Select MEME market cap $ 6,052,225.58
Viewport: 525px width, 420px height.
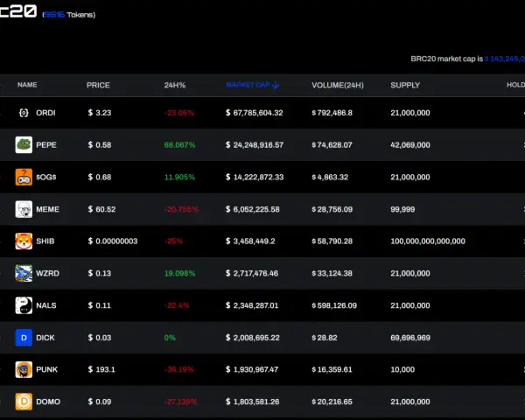click(x=253, y=209)
